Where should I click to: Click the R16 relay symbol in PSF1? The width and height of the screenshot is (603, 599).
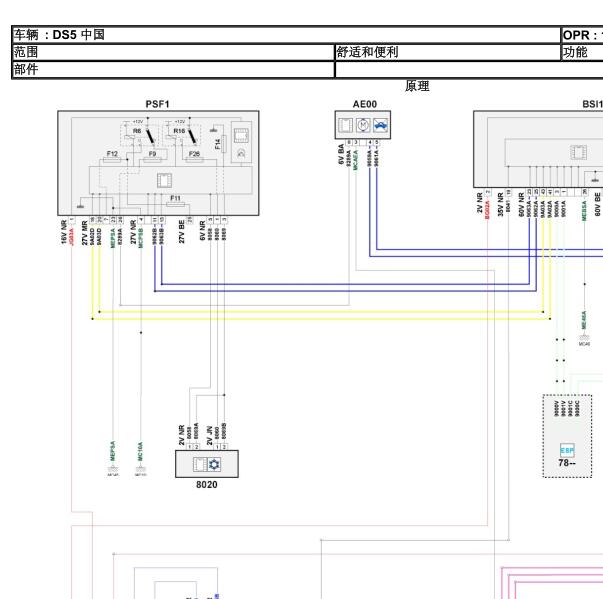[x=182, y=135]
